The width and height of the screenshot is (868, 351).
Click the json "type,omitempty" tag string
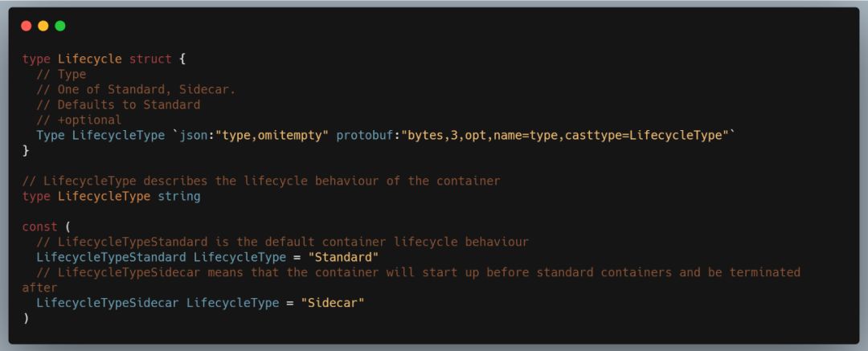[272, 135]
